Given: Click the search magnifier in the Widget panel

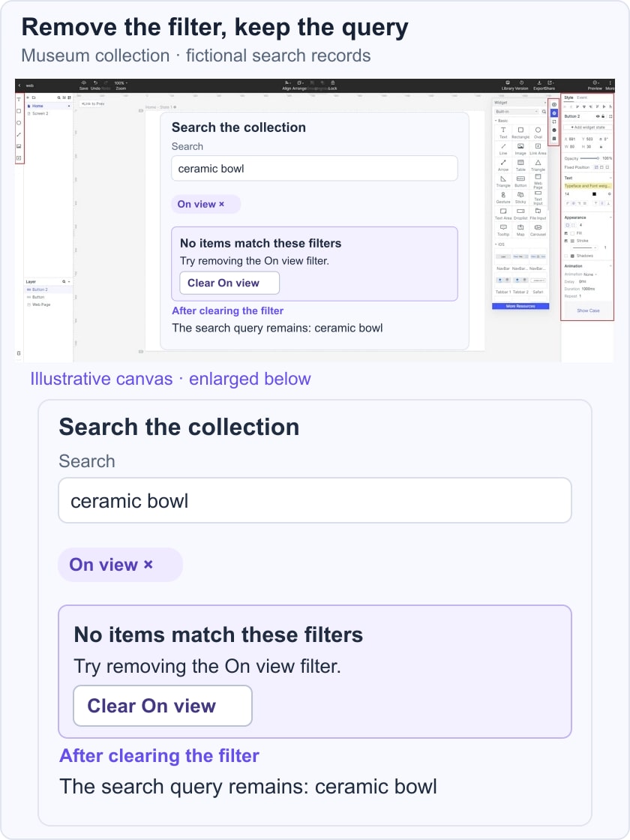Looking at the screenshot, I should 544,112.
